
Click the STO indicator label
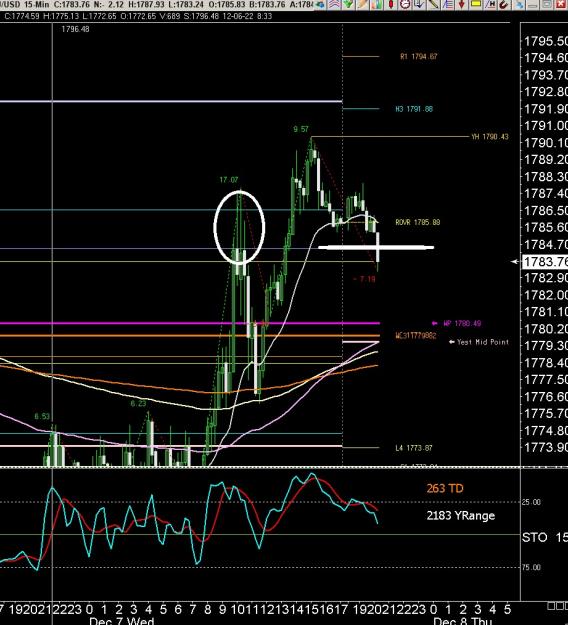coord(535,538)
